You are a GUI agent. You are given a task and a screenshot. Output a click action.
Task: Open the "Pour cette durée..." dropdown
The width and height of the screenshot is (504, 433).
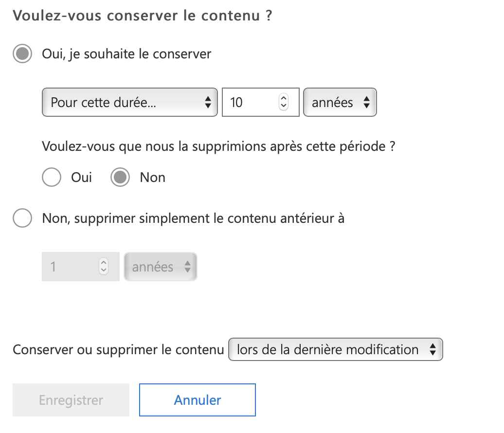tap(129, 102)
